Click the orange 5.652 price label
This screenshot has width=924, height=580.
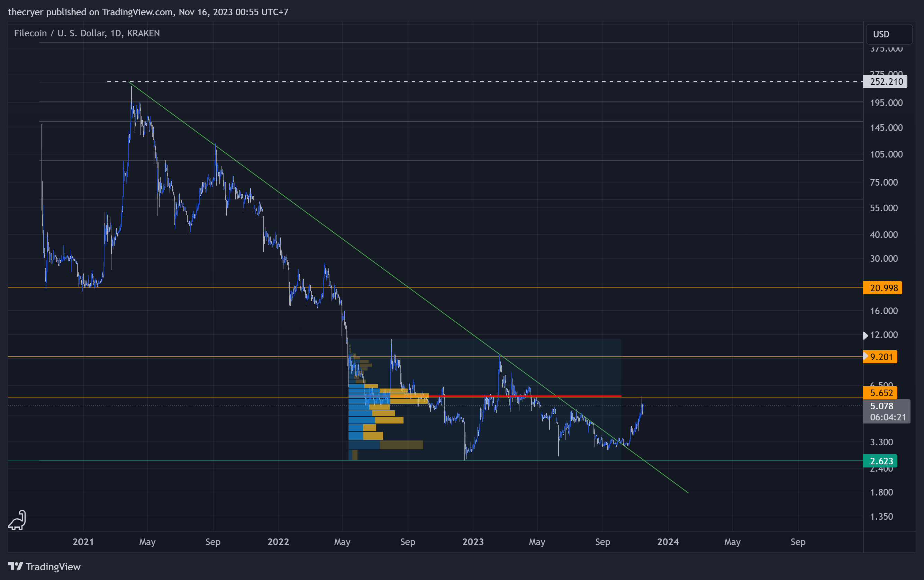(880, 393)
